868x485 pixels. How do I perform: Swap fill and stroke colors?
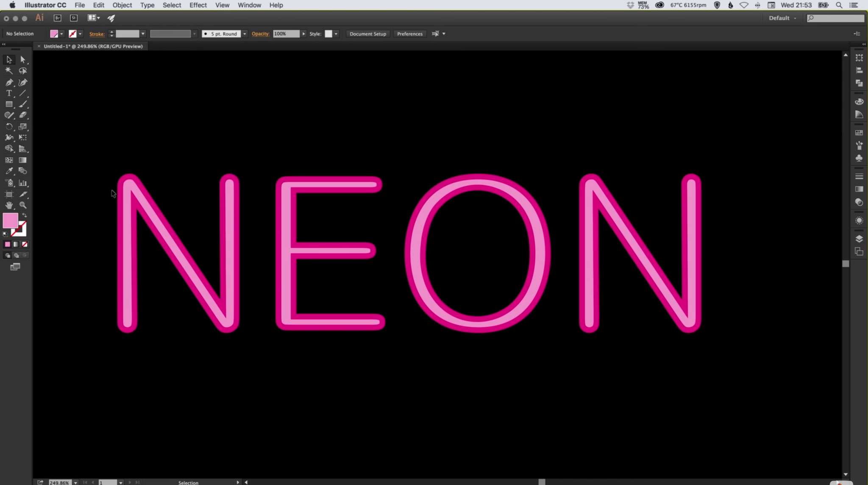click(x=25, y=215)
